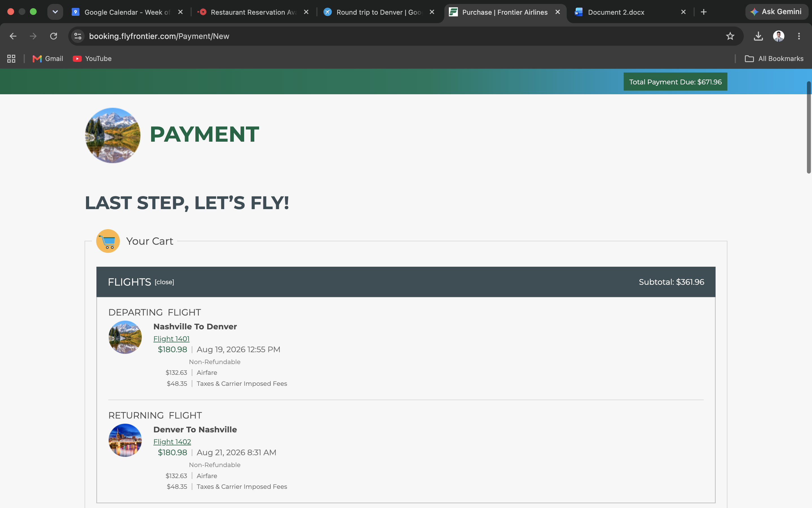Viewport: 812px width, 508px height.
Task: Click the Denver To Nashville heading
Action: pos(195,430)
